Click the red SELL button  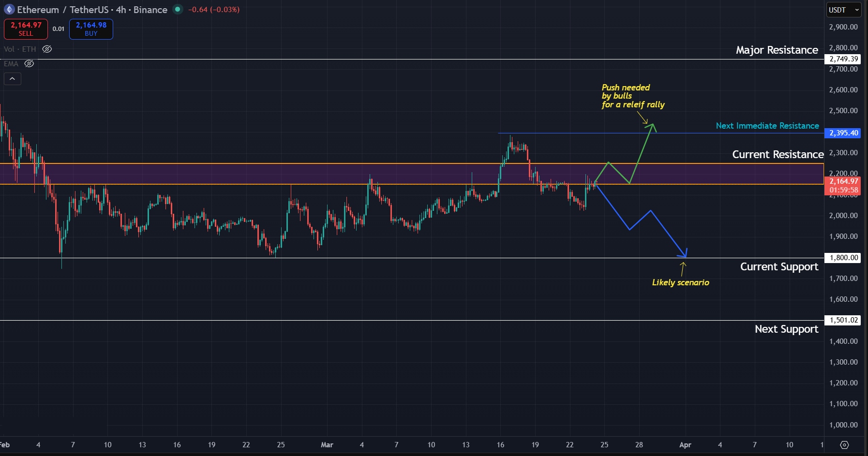[25, 29]
